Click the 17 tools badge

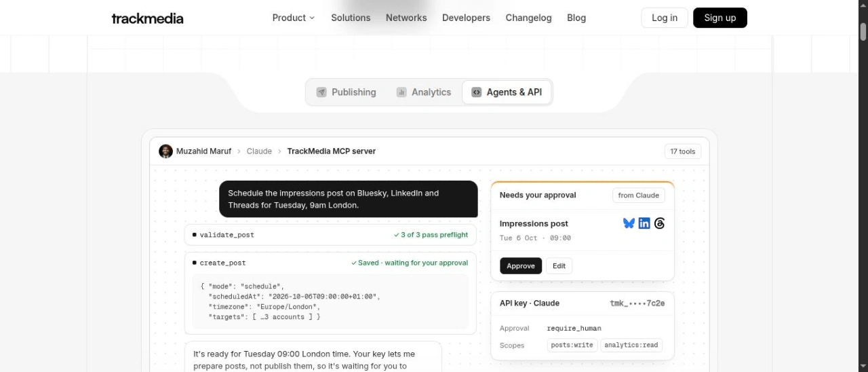683,151
